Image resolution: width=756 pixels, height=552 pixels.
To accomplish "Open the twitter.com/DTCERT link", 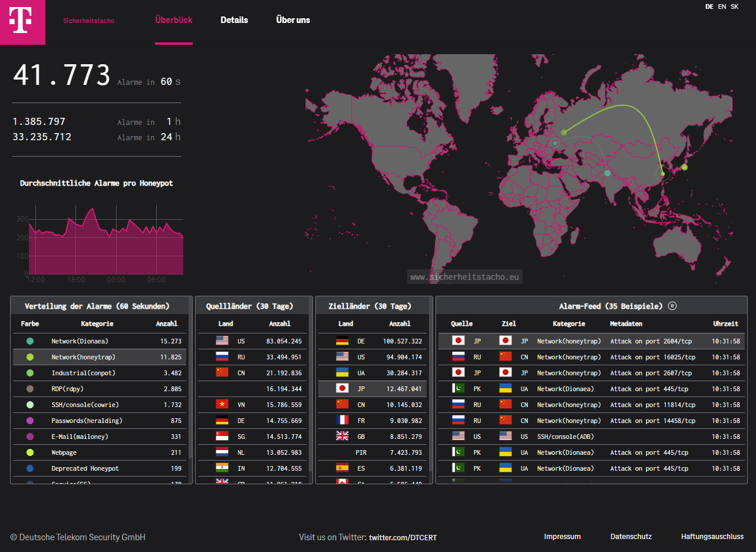I will coord(403,537).
